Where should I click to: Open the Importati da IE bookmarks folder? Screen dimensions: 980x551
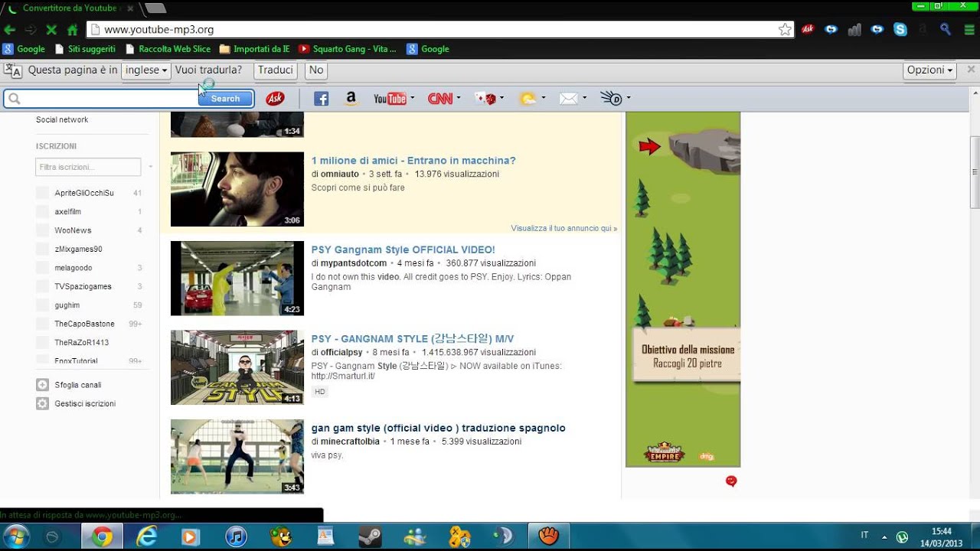(254, 49)
